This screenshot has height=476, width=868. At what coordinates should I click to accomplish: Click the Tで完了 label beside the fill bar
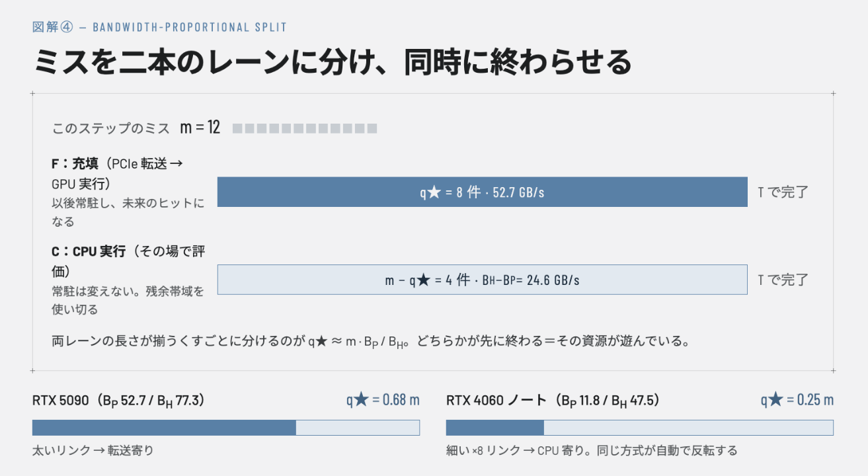[x=783, y=192]
